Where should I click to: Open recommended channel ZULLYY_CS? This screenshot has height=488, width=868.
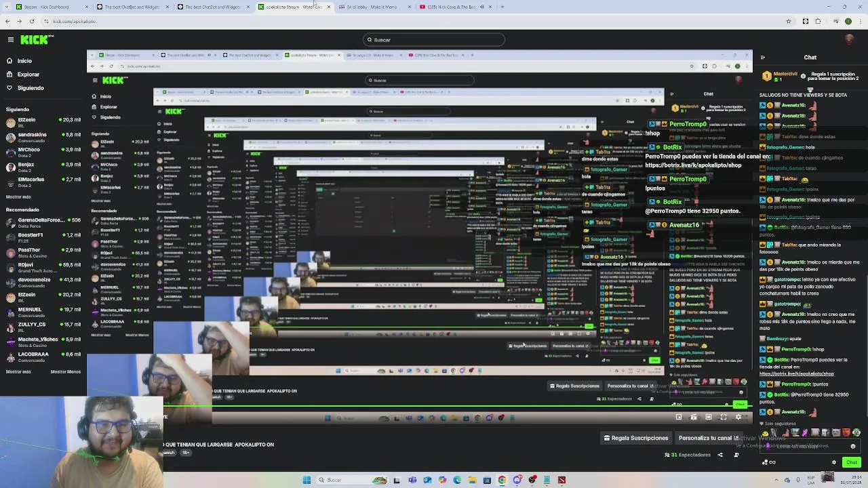pos(43,327)
